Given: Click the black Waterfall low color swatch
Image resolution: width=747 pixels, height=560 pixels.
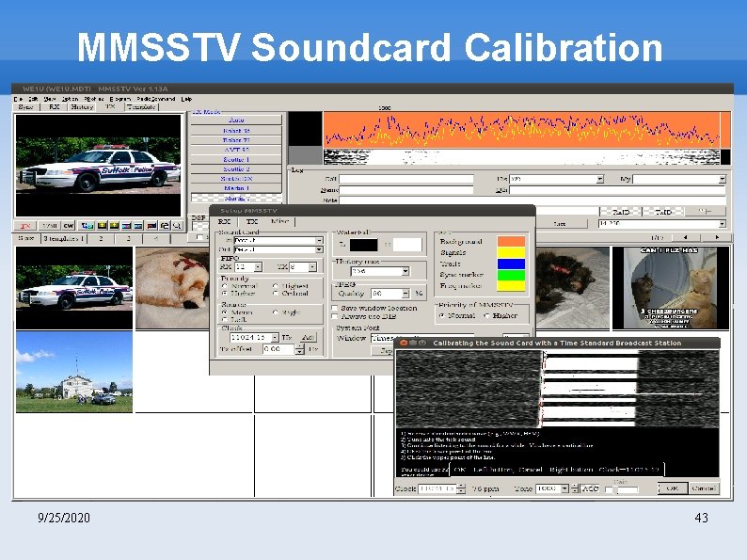Looking at the screenshot, I should tap(363, 245).
